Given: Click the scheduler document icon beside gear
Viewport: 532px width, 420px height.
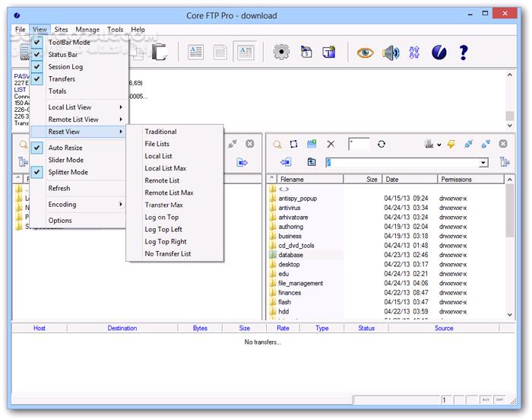Looking at the screenshot, I should tap(306, 52).
